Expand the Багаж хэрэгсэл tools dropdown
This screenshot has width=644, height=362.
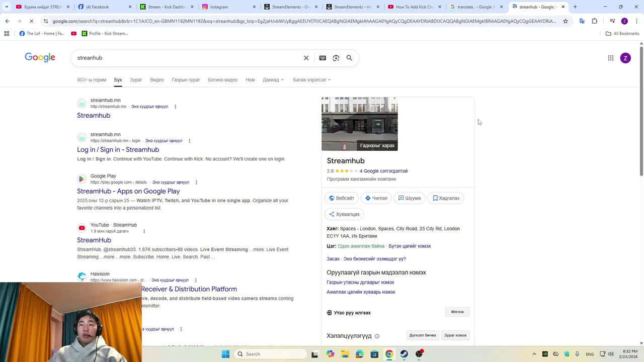pyautogui.click(x=312, y=80)
